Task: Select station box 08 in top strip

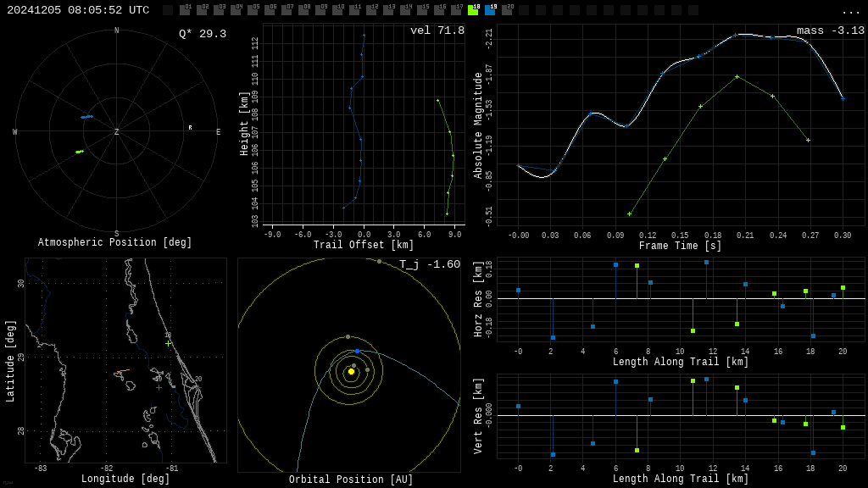Action: [x=303, y=10]
